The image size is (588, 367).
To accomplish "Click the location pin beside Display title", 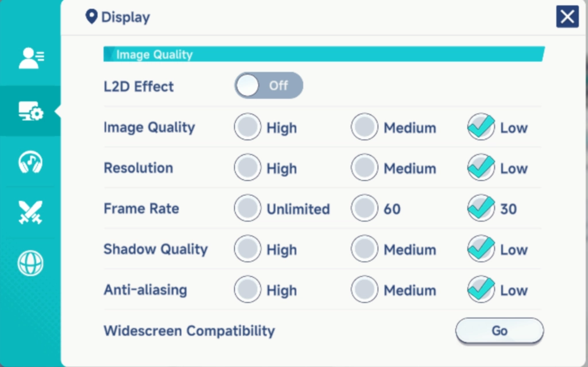I will [x=91, y=17].
